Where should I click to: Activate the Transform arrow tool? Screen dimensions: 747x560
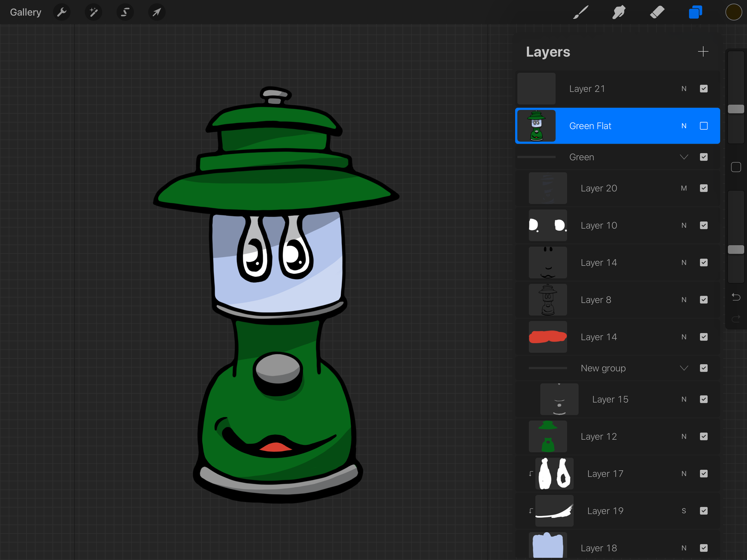[x=157, y=13]
